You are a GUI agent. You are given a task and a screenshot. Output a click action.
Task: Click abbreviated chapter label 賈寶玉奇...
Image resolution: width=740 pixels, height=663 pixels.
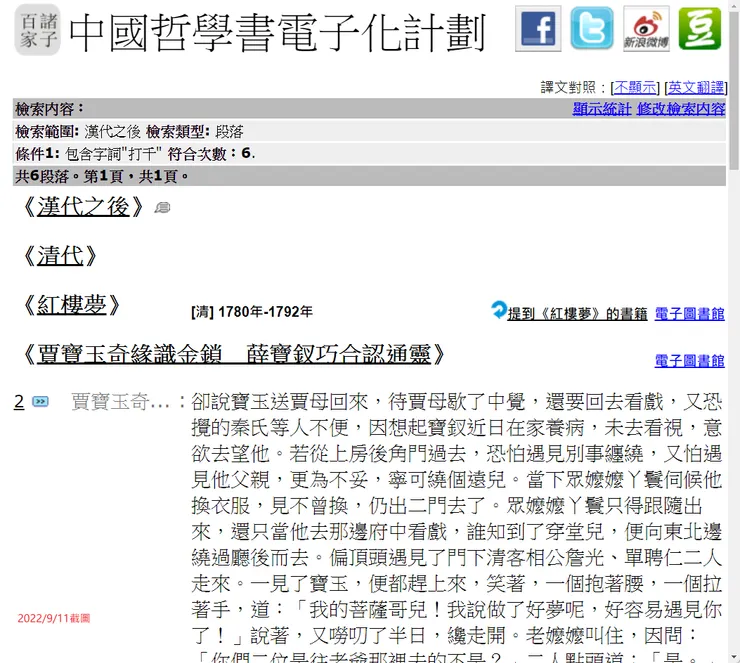tap(120, 402)
